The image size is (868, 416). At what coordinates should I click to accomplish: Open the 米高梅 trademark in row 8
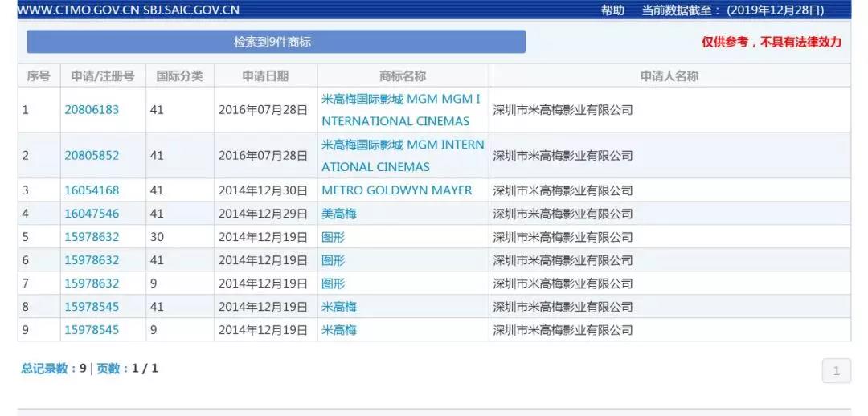point(339,307)
